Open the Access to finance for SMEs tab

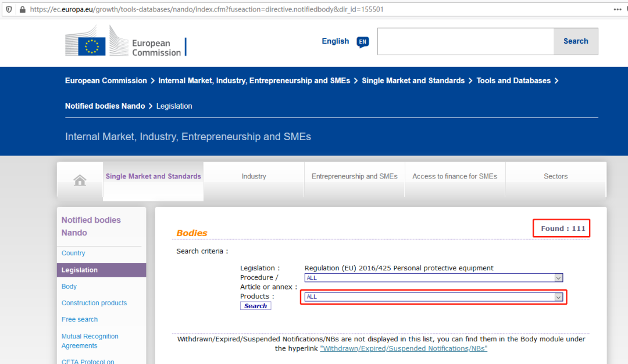455,180
